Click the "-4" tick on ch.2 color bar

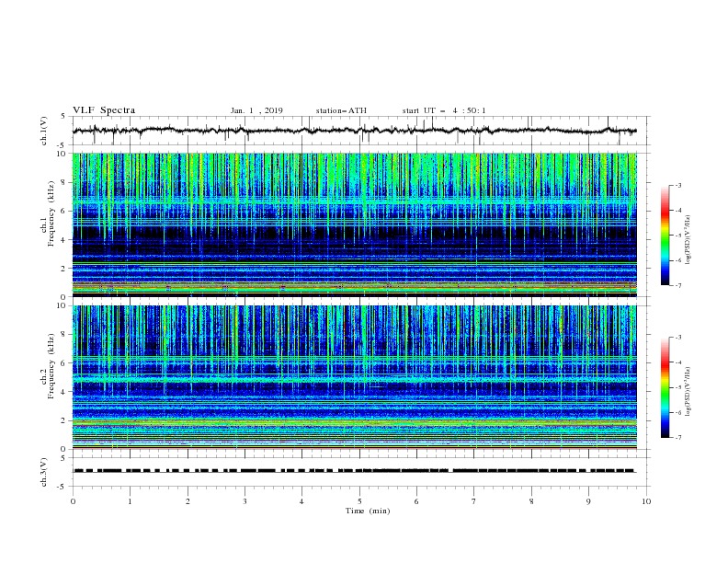pyautogui.click(x=677, y=362)
